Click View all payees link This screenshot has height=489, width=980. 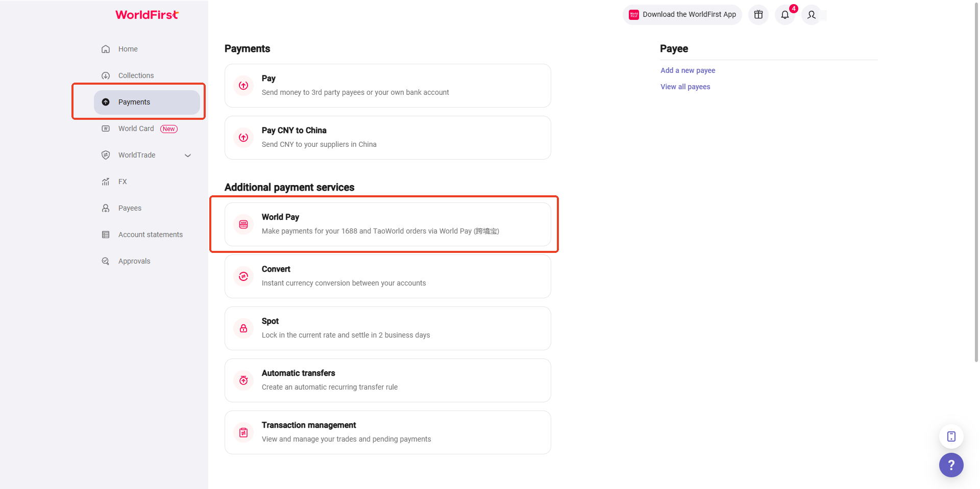coord(685,87)
